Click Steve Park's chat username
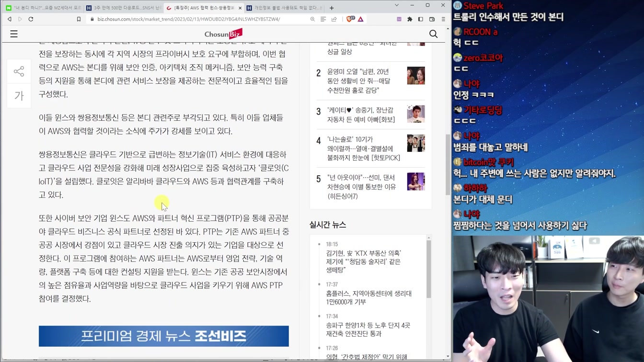 click(483, 6)
